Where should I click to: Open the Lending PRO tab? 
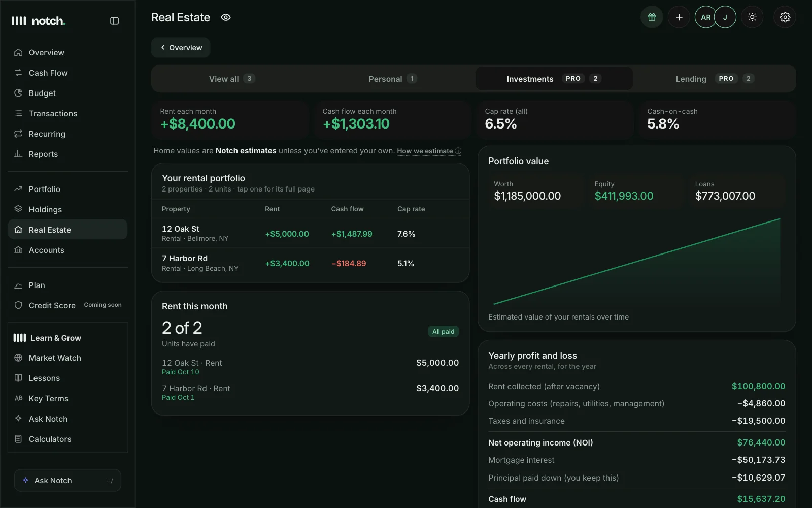(715, 79)
